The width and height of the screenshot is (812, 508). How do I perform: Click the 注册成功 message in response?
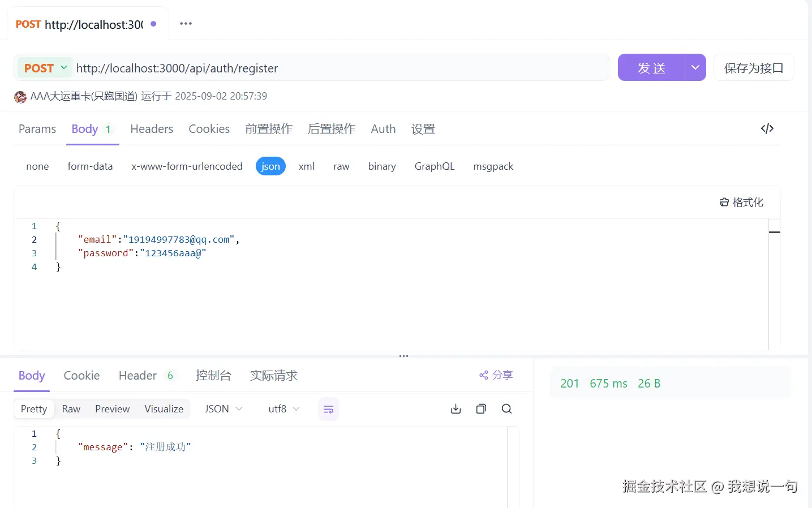click(x=165, y=447)
